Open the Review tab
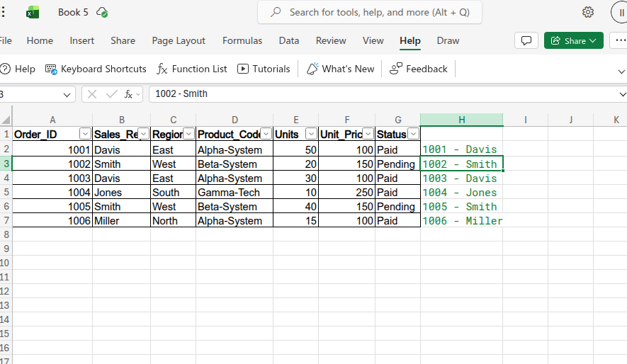The height and width of the screenshot is (364, 627). 331,41
